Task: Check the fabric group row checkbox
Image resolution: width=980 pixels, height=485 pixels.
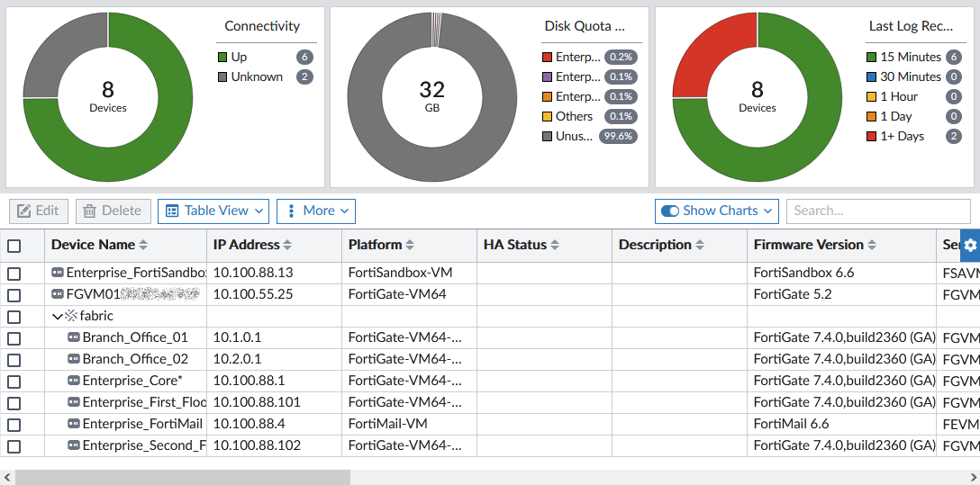Action: click(x=14, y=317)
